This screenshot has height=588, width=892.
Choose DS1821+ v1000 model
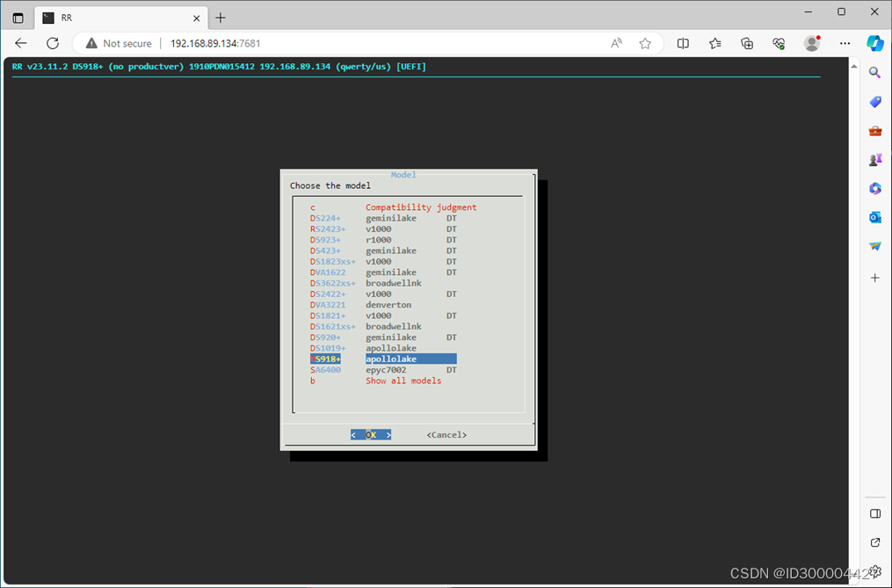pyautogui.click(x=383, y=316)
